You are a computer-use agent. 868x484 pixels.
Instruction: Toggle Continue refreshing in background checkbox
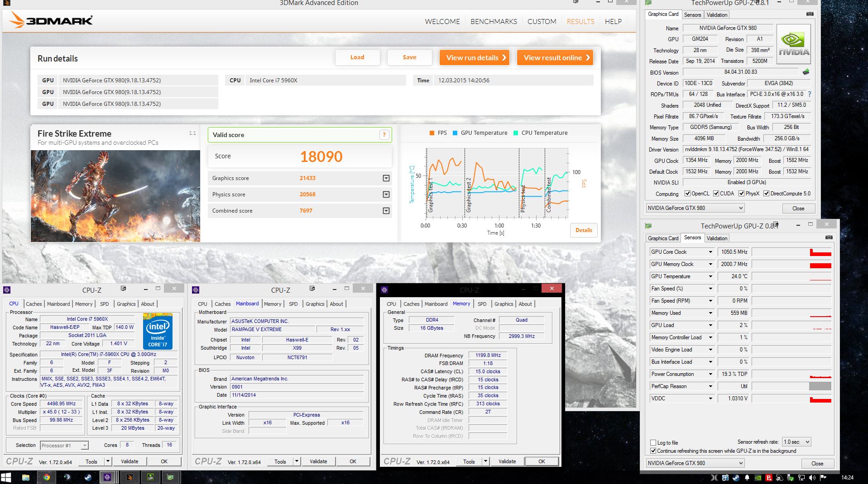point(653,451)
